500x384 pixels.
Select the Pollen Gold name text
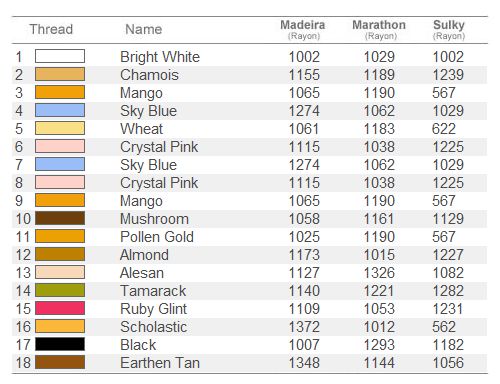(x=157, y=237)
